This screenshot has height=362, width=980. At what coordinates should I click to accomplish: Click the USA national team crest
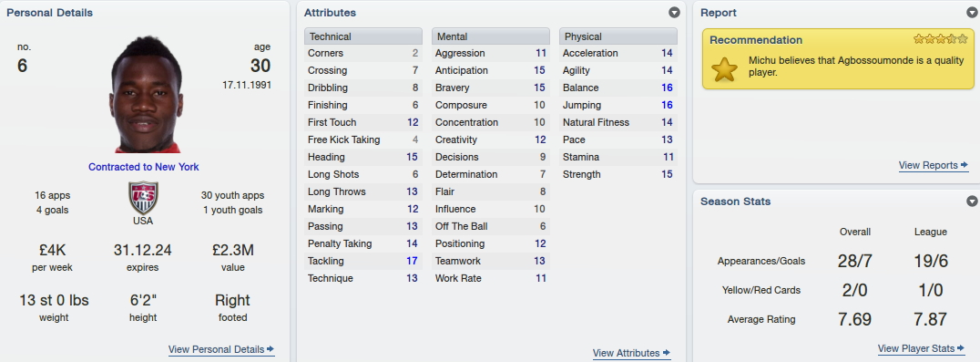pos(143,198)
